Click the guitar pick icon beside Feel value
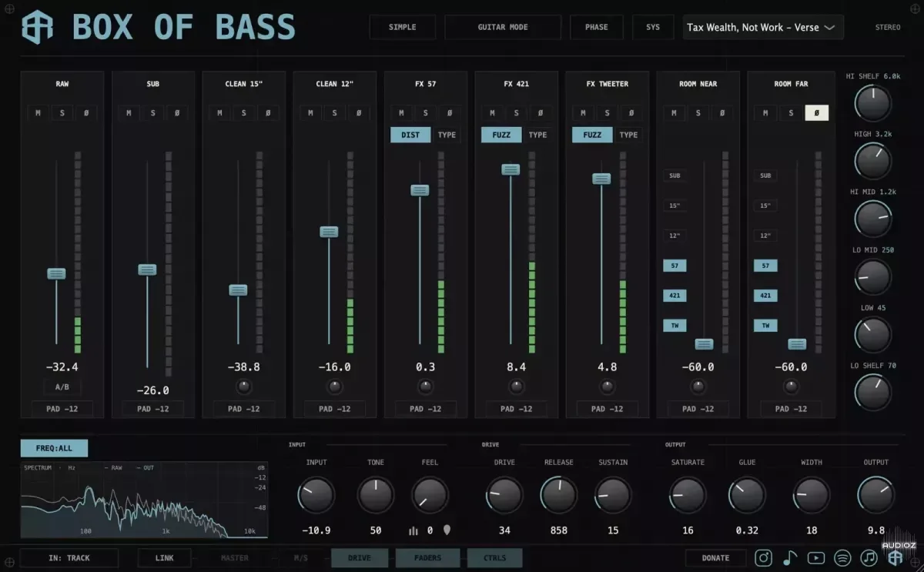Screen dimensions: 924x572 pyautogui.click(x=447, y=530)
